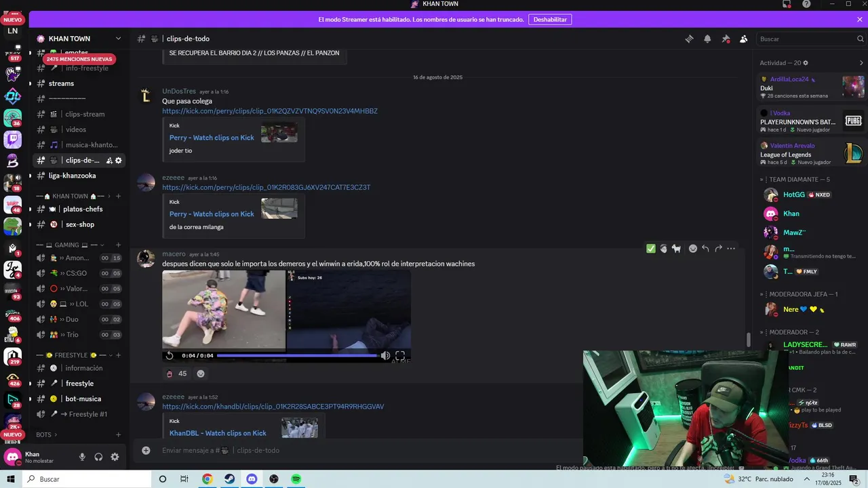Viewport: 868px width, 488px height.
Task: Focus the Buscar search field in Discord
Action: coord(809,39)
